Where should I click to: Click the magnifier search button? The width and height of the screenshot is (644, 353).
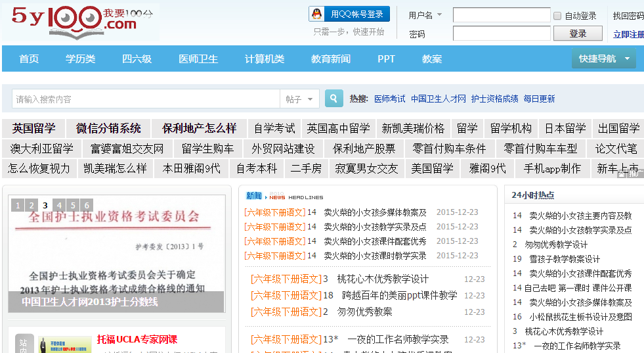click(x=334, y=99)
